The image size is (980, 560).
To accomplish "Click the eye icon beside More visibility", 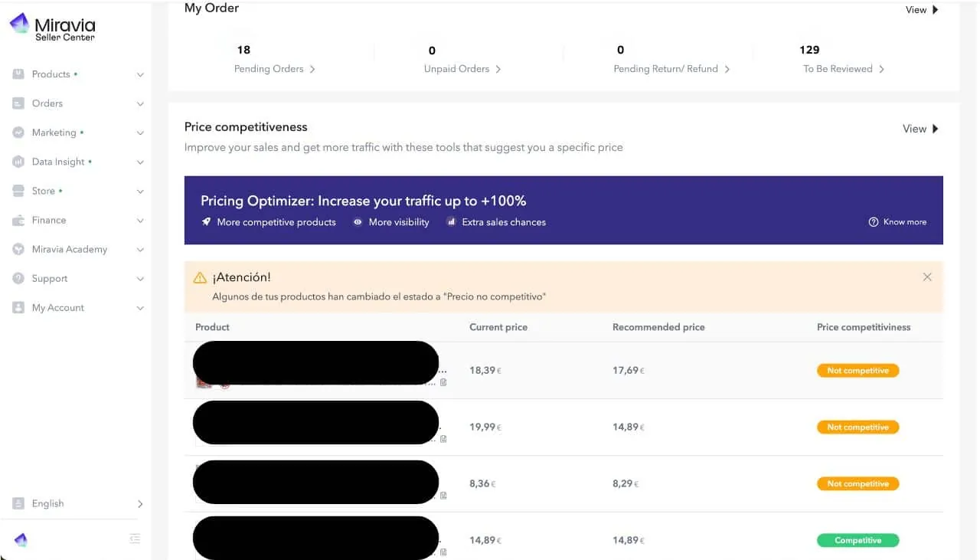I will tap(358, 222).
